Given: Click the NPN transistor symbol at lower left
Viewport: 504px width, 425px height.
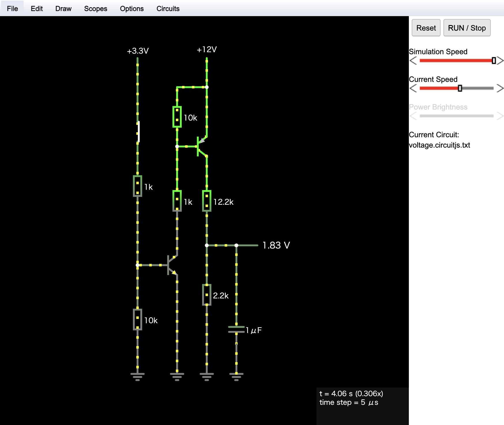Looking at the screenshot, I should pos(172,265).
